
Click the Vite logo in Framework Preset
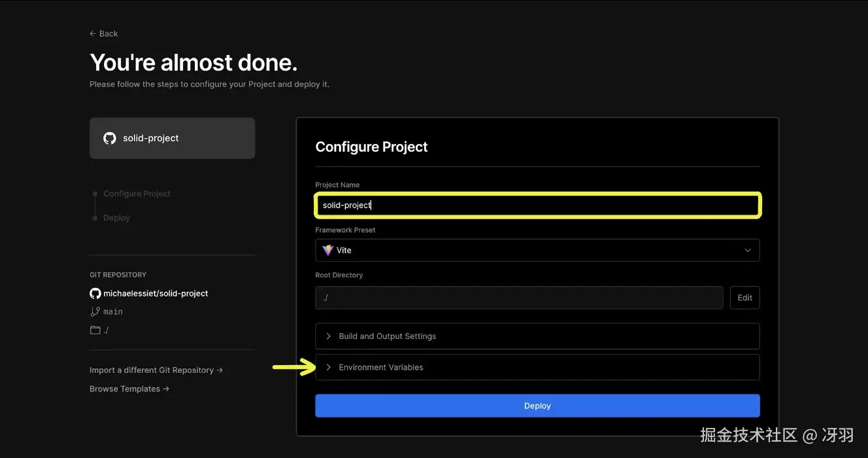point(328,250)
